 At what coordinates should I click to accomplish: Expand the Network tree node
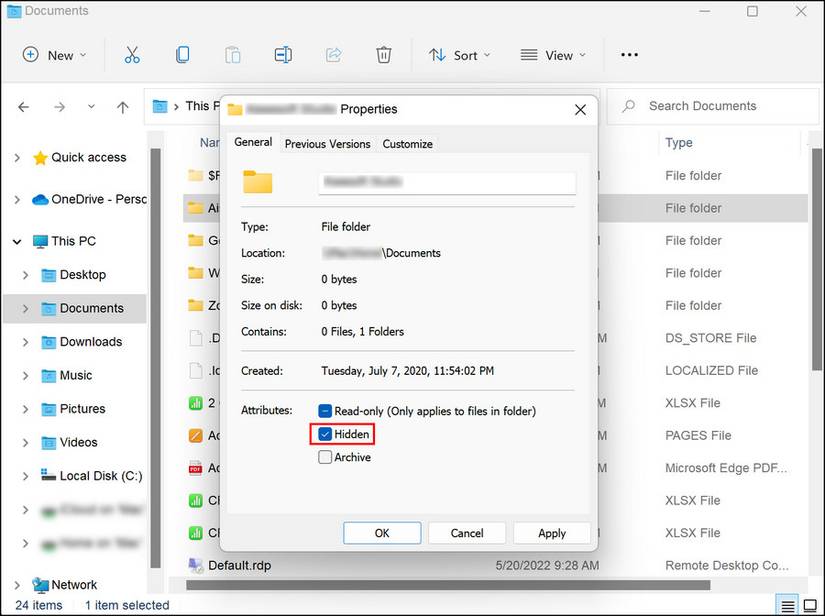point(17,585)
